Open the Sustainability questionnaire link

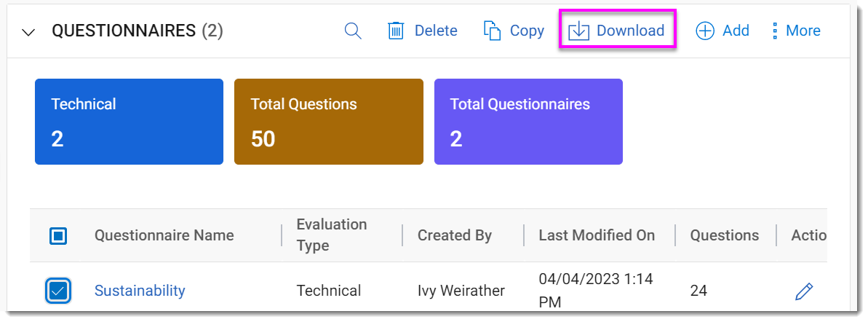click(x=140, y=291)
